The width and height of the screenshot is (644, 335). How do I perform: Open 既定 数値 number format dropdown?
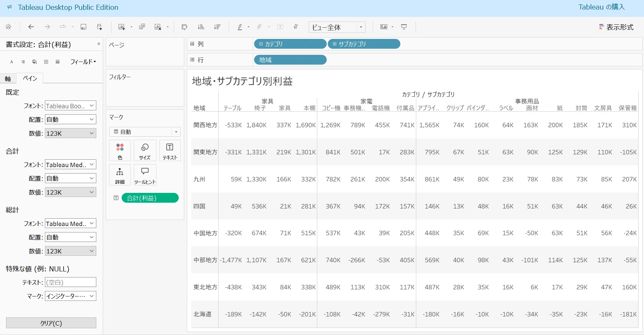71,133
